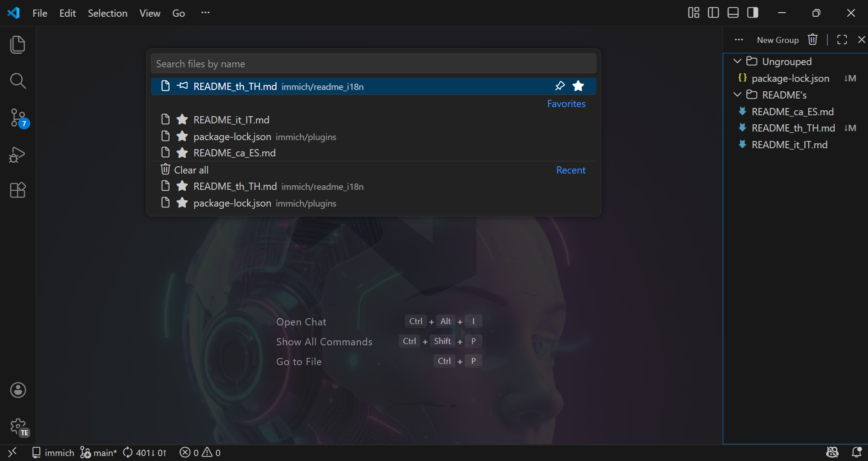Show more menu bar items ellipsis
The height and width of the screenshot is (461, 868).
[x=205, y=13]
